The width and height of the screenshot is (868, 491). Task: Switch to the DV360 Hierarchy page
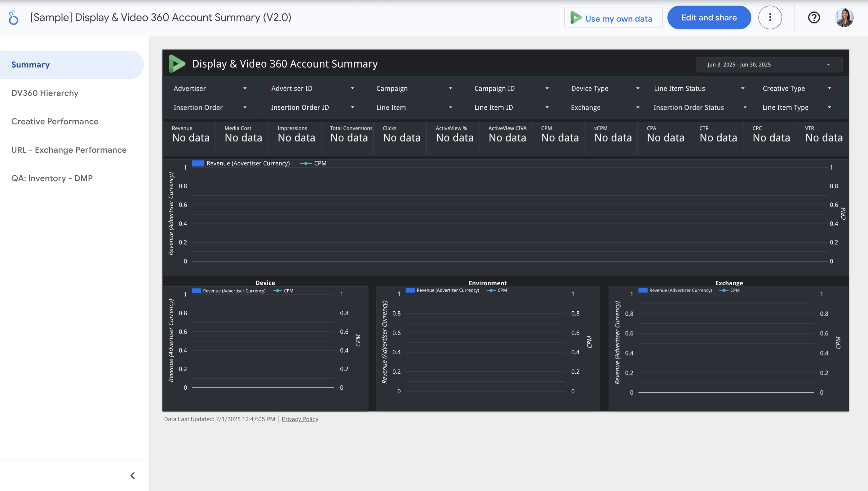[x=45, y=93]
